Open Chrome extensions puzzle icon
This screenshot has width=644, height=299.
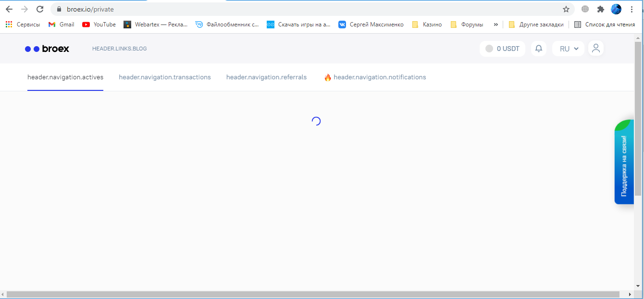tap(600, 9)
